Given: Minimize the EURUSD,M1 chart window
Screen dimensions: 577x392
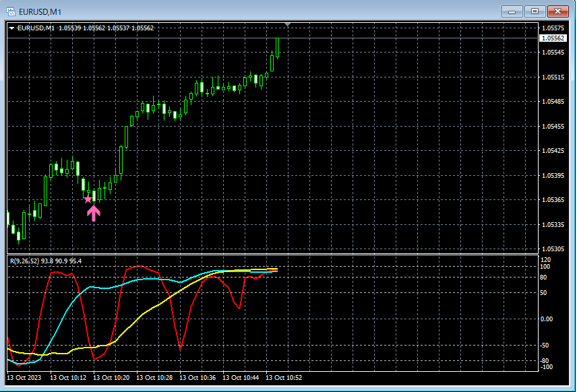Looking at the screenshot, I should 512,11.
